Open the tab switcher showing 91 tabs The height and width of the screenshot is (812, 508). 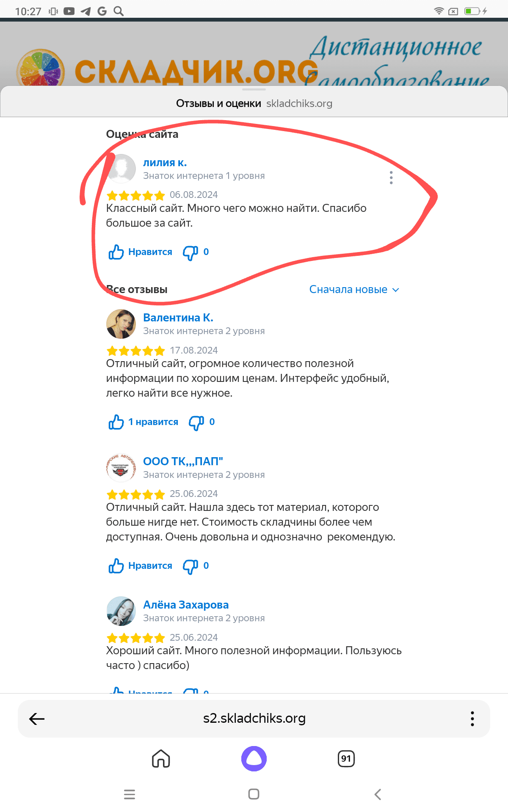click(346, 759)
